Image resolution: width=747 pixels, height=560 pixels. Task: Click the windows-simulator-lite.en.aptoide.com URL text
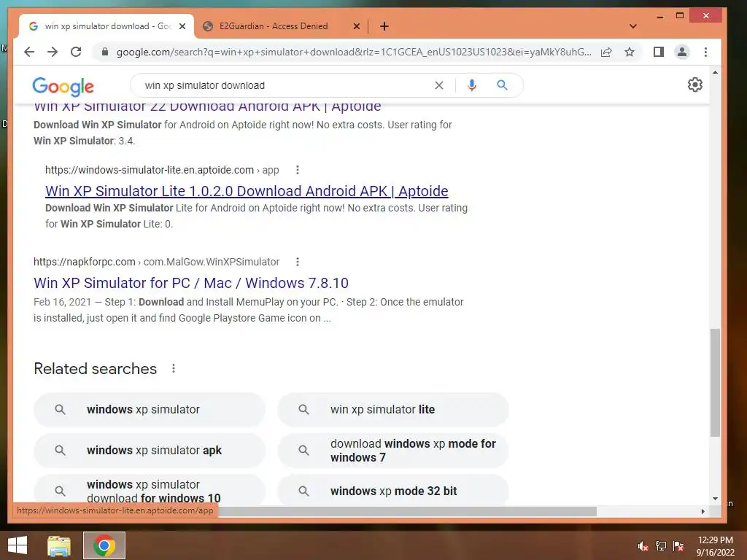[x=150, y=170]
